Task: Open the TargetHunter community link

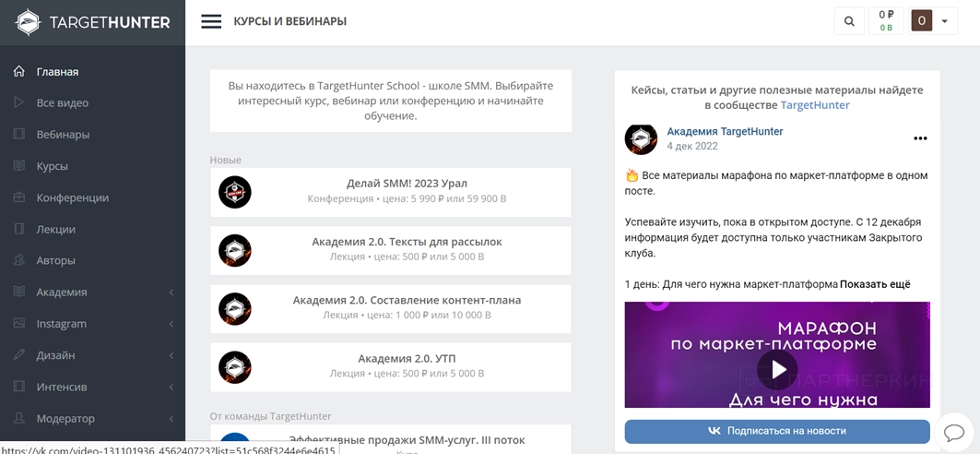Action: click(x=815, y=105)
